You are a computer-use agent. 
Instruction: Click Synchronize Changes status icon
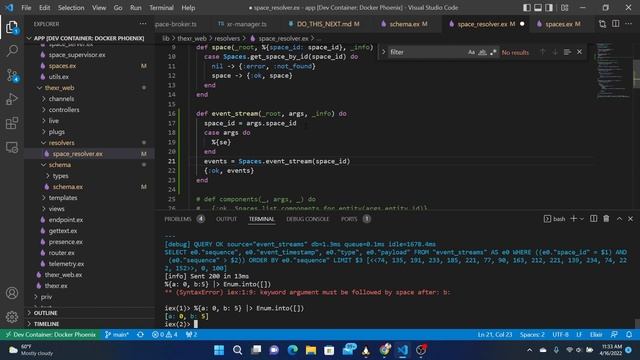pos(140,335)
